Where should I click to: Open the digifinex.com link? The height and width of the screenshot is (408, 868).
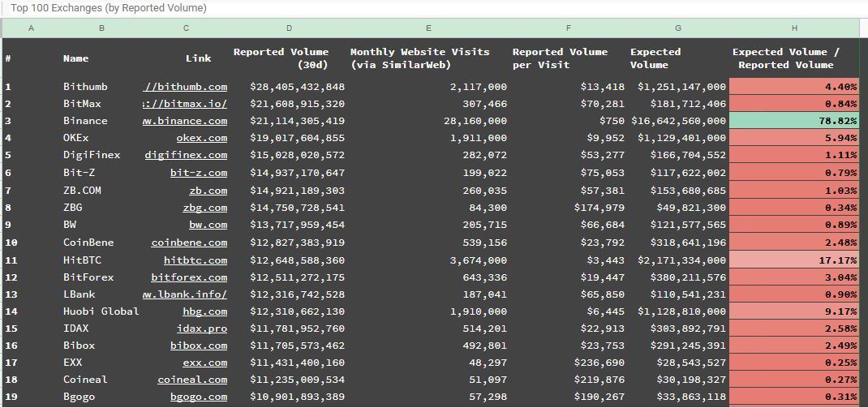tap(186, 155)
